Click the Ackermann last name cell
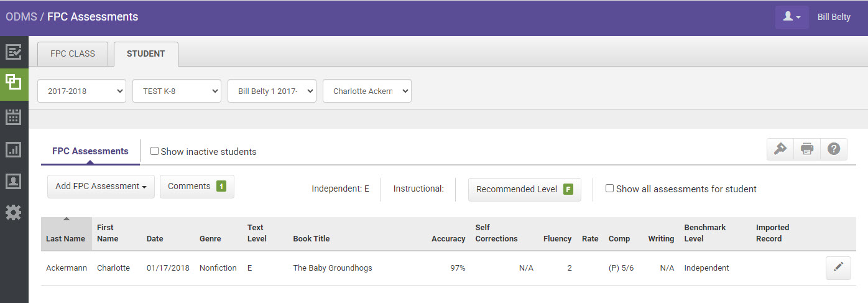The image size is (868, 303). pos(65,268)
